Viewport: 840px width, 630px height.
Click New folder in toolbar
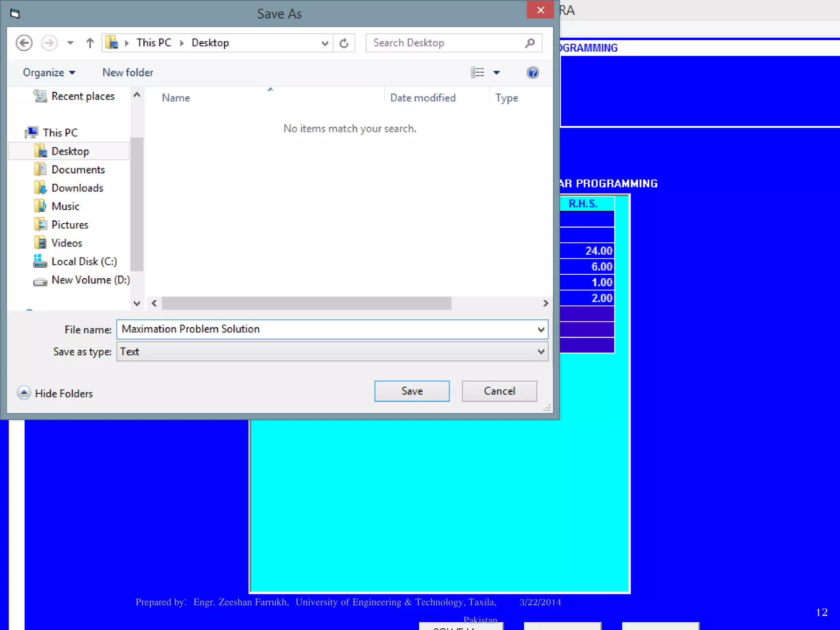pyautogui.click(x=128, y=73)
